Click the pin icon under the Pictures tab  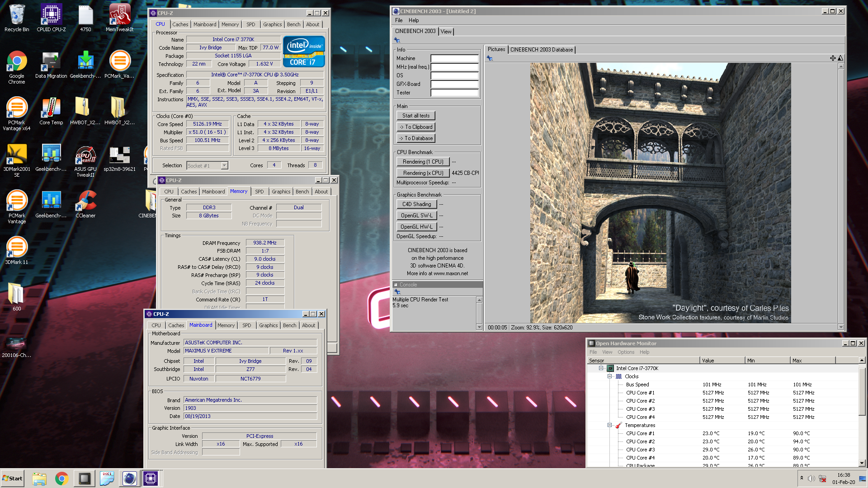tap(490, 58)
